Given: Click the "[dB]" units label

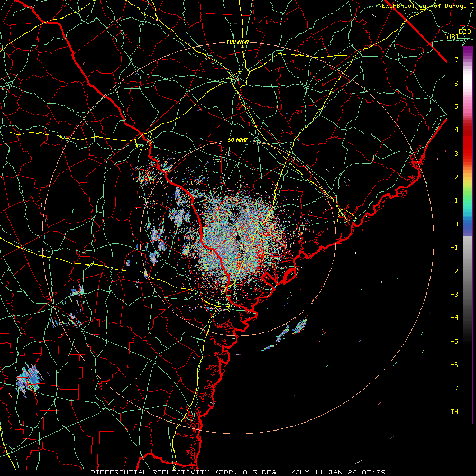Looking at the screenshot, I should 452,37.
